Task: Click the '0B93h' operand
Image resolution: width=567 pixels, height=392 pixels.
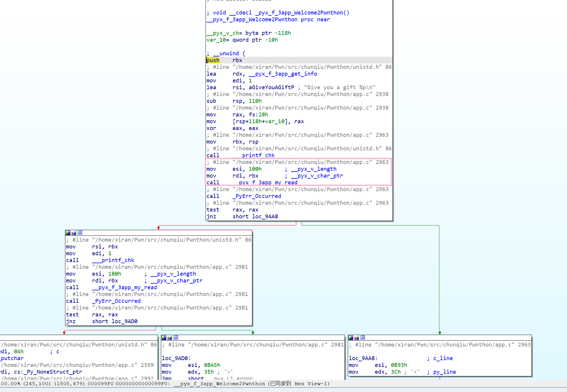Action: tap(399, 365)
